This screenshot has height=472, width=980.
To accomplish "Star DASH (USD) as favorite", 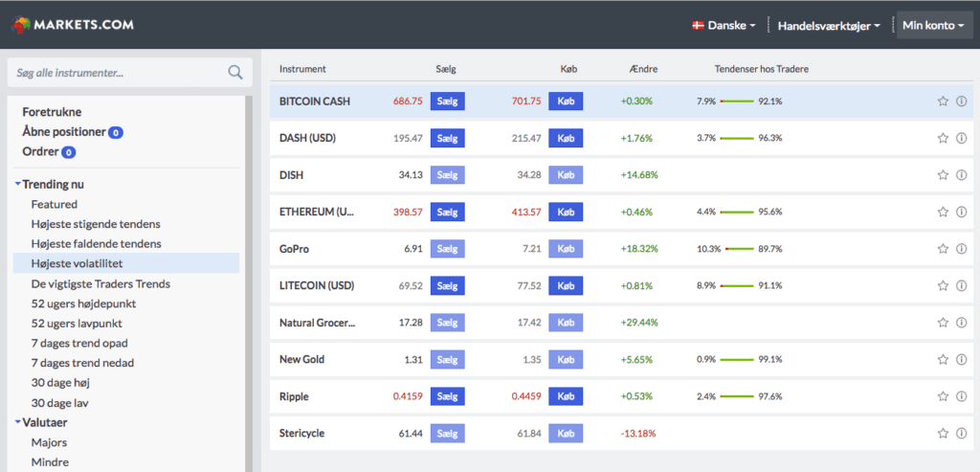I will 943,138.
